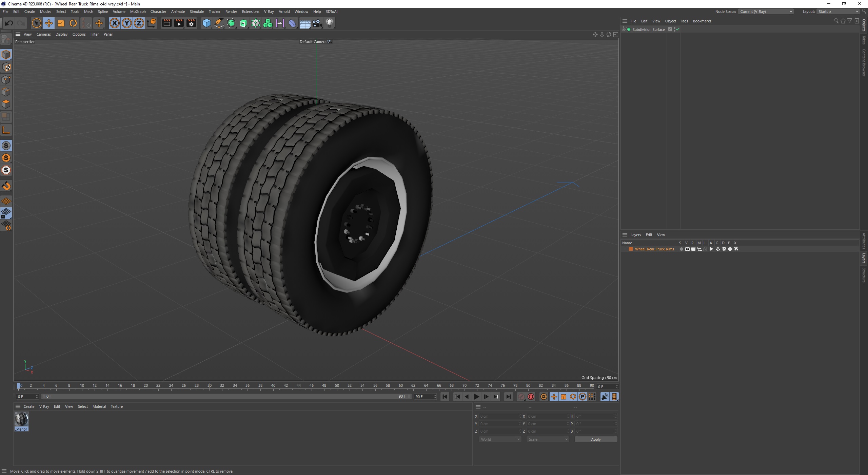
Task: Activate the Move tool in top toolbar
Action: [49, 23]
